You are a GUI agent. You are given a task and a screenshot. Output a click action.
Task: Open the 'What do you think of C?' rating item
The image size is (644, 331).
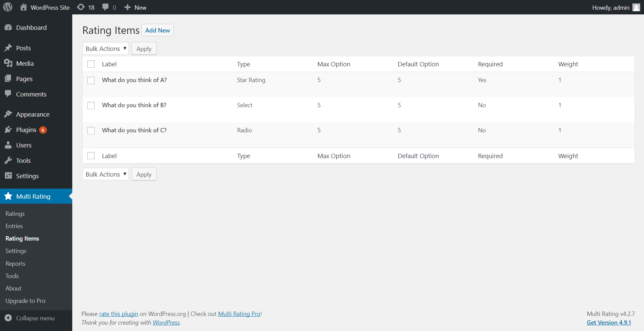point(134,130)
